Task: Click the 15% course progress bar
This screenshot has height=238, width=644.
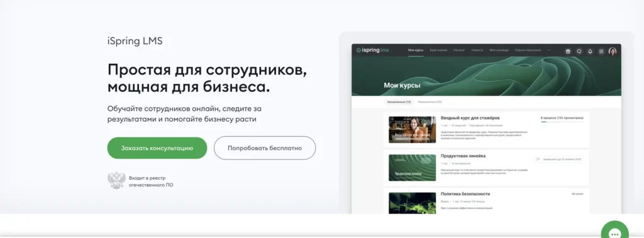Action: click(x=562, y=122)
